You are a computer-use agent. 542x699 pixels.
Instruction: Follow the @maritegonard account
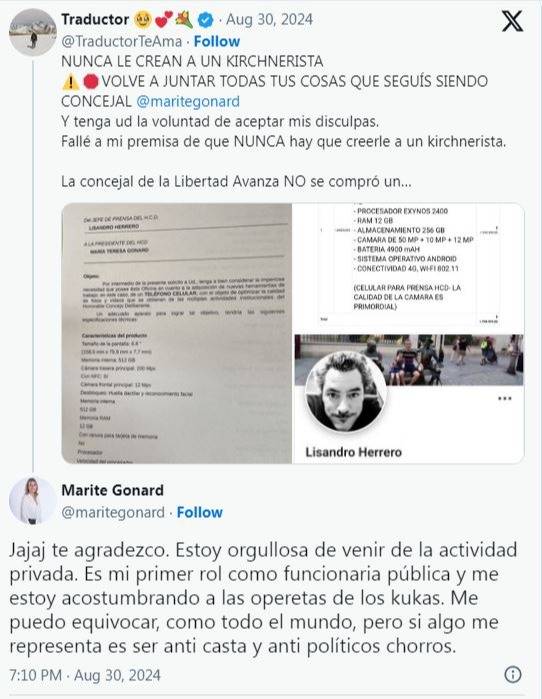pyautogui.click(x=200, y=512)
